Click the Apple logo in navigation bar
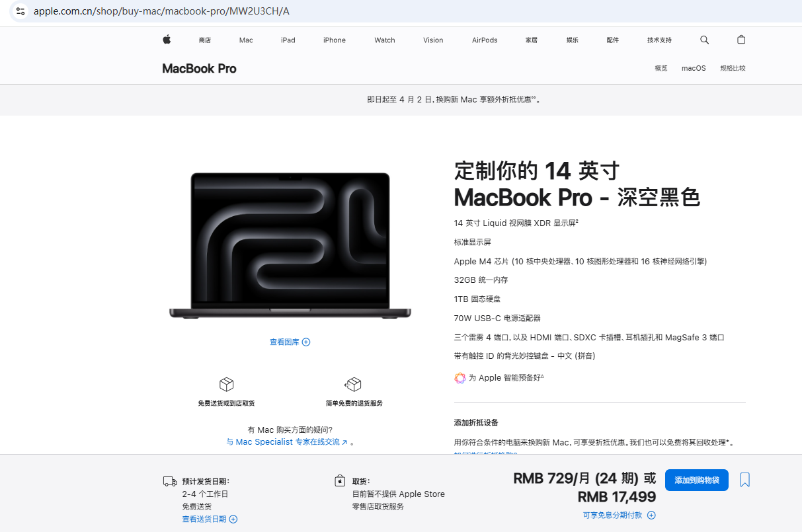This screenshot has width=802, height=532. pos(167,40)
